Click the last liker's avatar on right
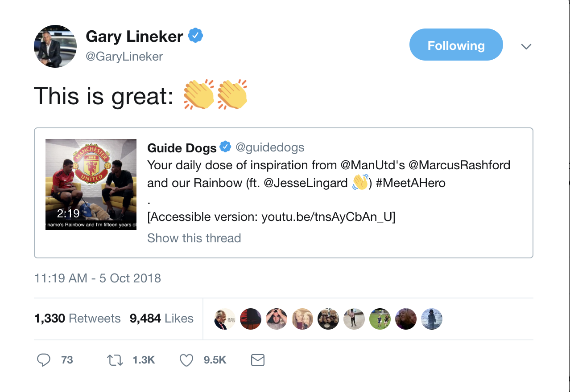This screenshot has height=392, width=570. (x=432, y=318)
